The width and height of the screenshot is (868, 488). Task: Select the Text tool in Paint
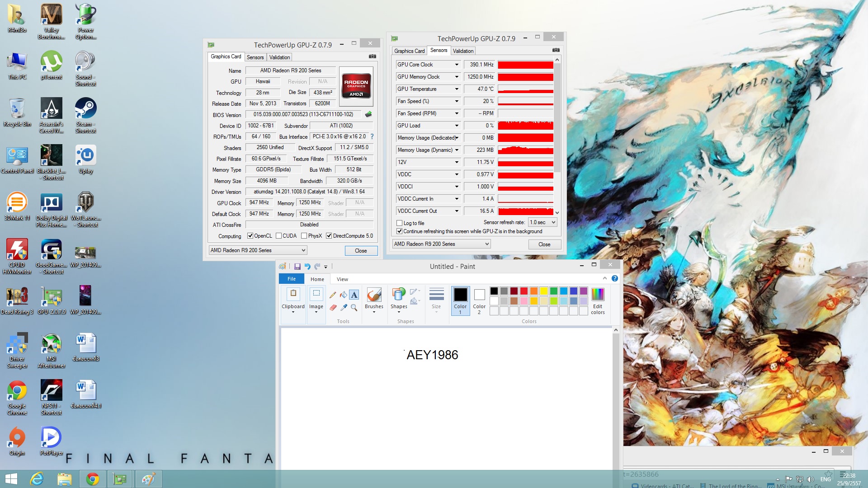pos(354,295)
